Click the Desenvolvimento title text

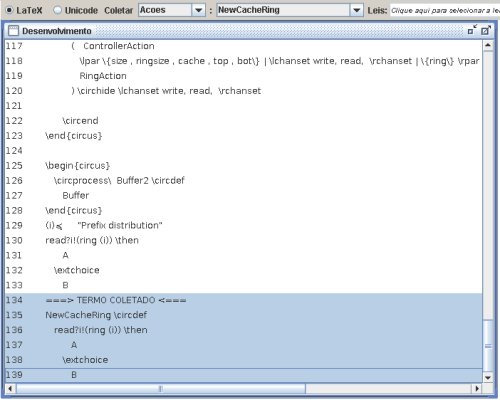tap(57, 31)
